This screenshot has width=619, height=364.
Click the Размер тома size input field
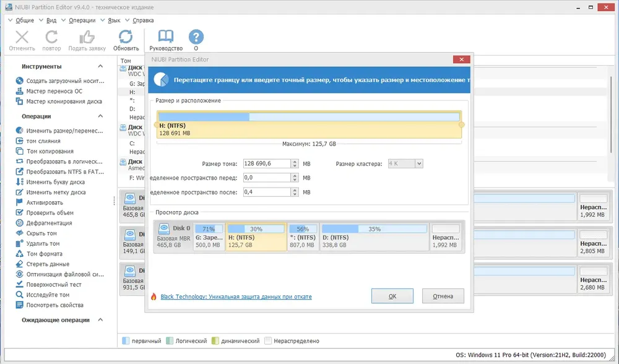[267, 163]
